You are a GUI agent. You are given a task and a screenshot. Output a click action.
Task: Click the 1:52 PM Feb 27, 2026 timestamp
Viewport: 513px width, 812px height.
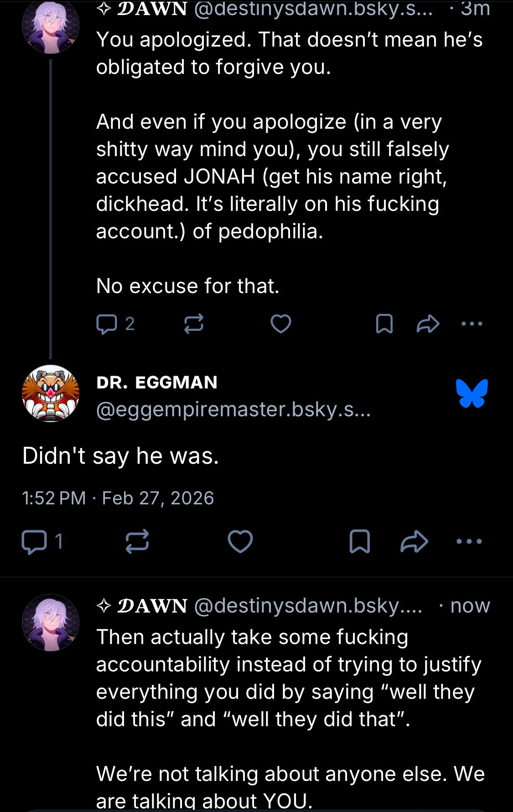pos(118,498)
